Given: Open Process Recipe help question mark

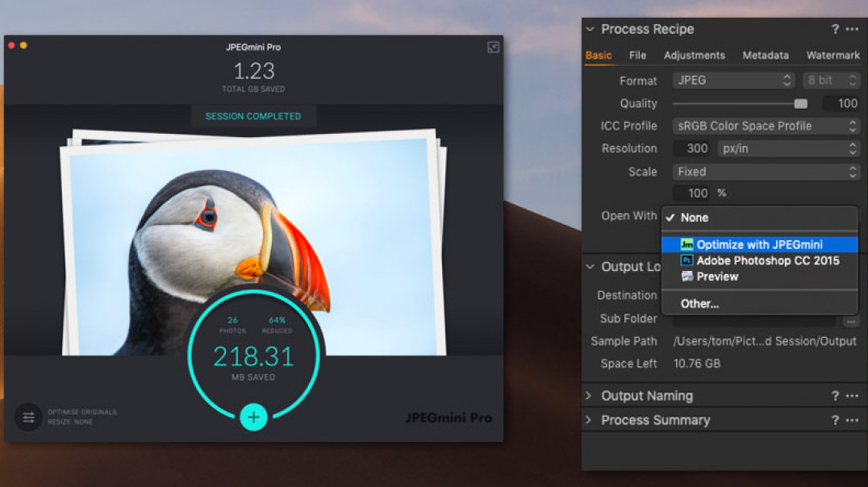Looking at the screenshot, I should tap(835, 29).
